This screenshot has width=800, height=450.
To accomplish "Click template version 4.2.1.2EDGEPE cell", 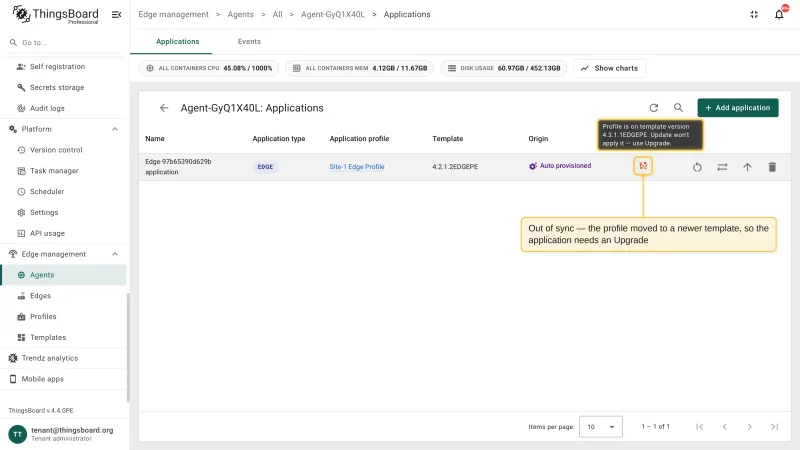I will [455, 167].
